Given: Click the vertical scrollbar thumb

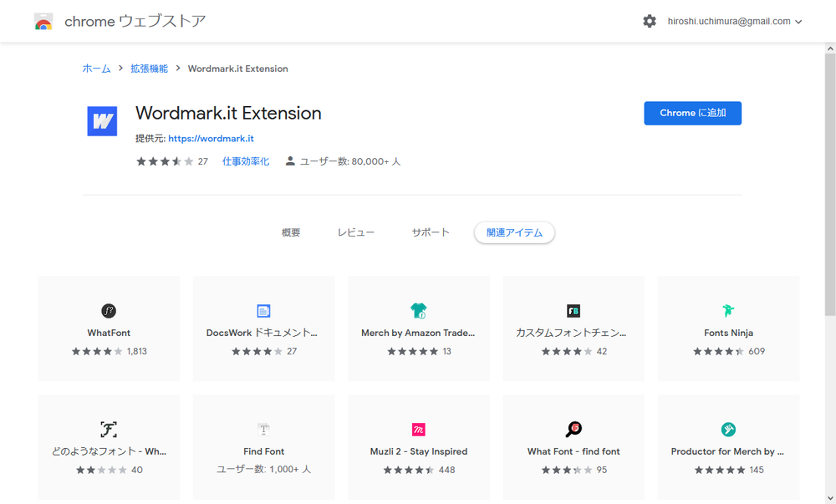Looking at the screenshot, I should (x=830, y=184).
